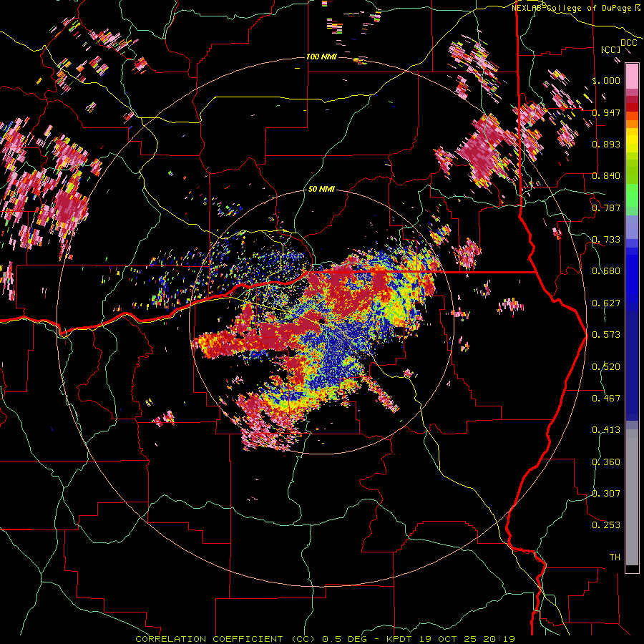Screen dimensions: 644x644
Task: Click the KPDT station identifier in caption
Action: [401, 639]
